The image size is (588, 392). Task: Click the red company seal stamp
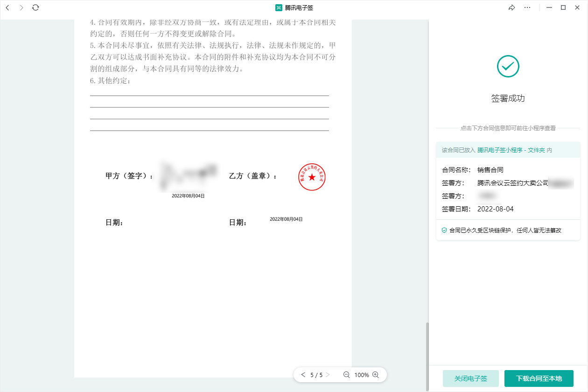[x=312, y=177]
